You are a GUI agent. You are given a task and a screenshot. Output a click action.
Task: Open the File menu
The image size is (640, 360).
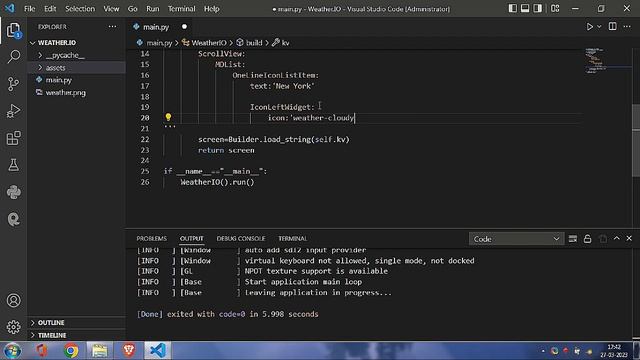[x=29, y=9]
